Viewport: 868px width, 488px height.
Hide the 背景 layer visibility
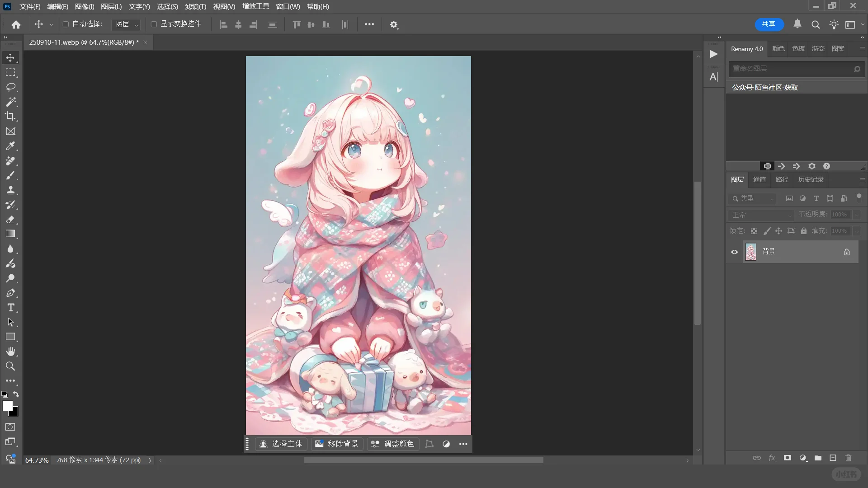point(734,252)
